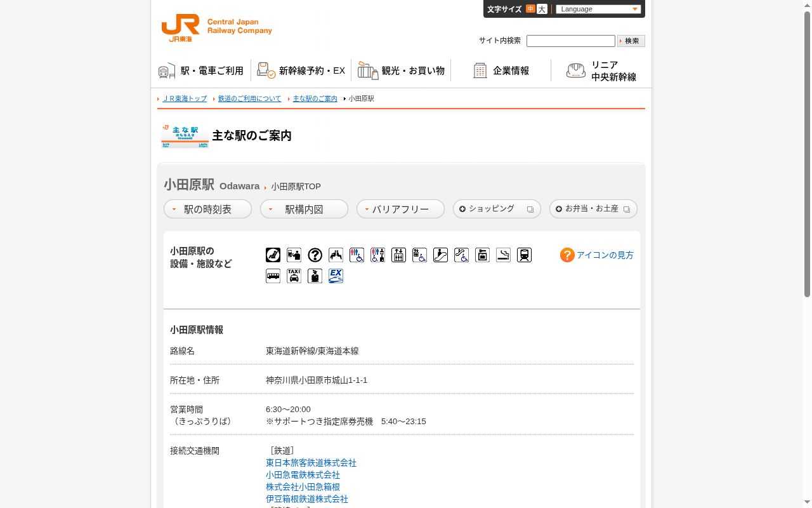Click the coin locker icon
Image resolution: width=812 pixels, height=508 pixels.
pos(482,255)
